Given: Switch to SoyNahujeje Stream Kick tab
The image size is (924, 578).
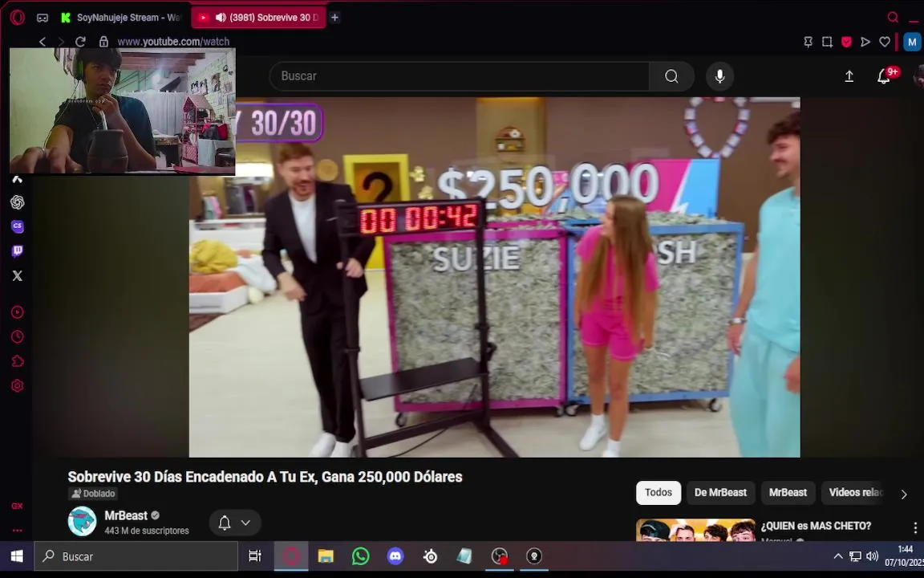Looking at the screenshot, I should click(x=122, y=18).
